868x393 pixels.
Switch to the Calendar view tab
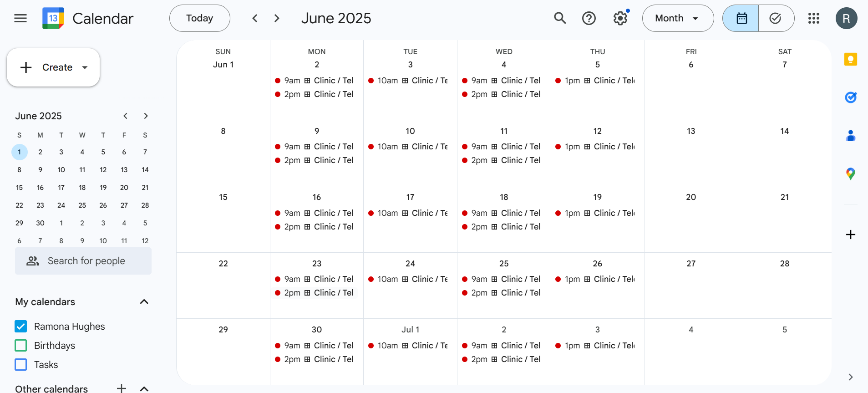741,18
